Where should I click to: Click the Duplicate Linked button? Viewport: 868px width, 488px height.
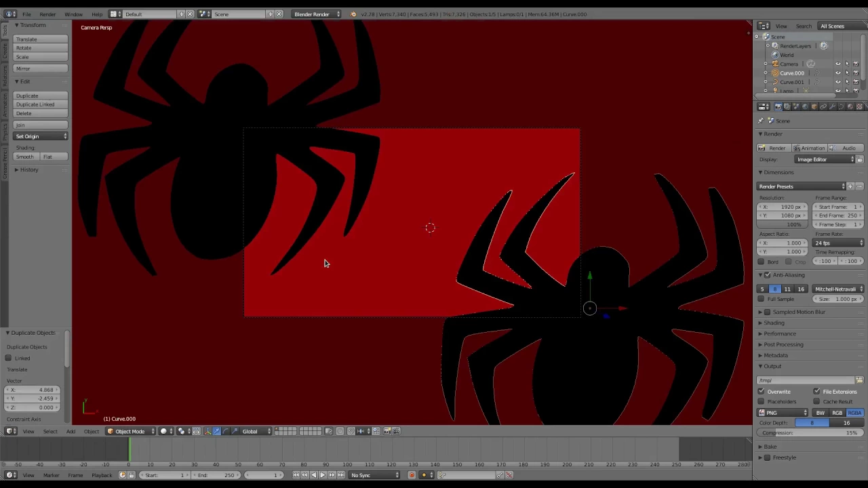pyautogui.click(x=41, y=104)
